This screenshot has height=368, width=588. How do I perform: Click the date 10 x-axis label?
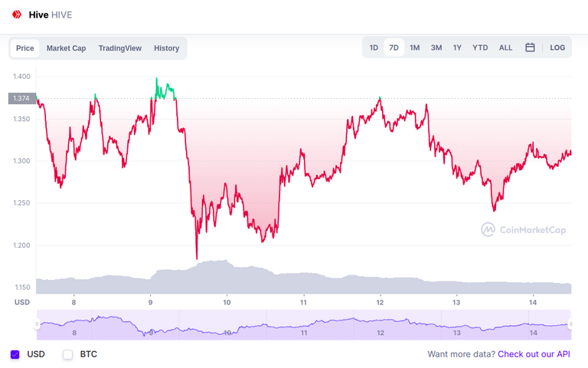227,302
